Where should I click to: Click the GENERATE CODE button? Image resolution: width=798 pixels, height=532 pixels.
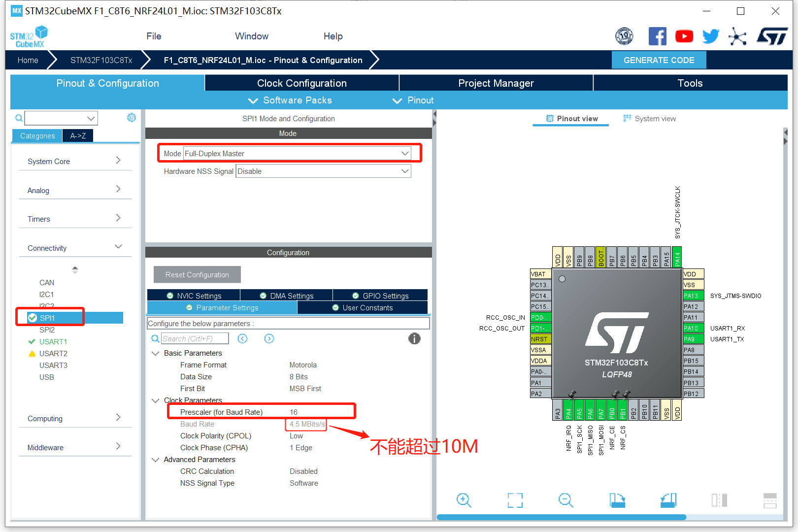click(659, 60)
